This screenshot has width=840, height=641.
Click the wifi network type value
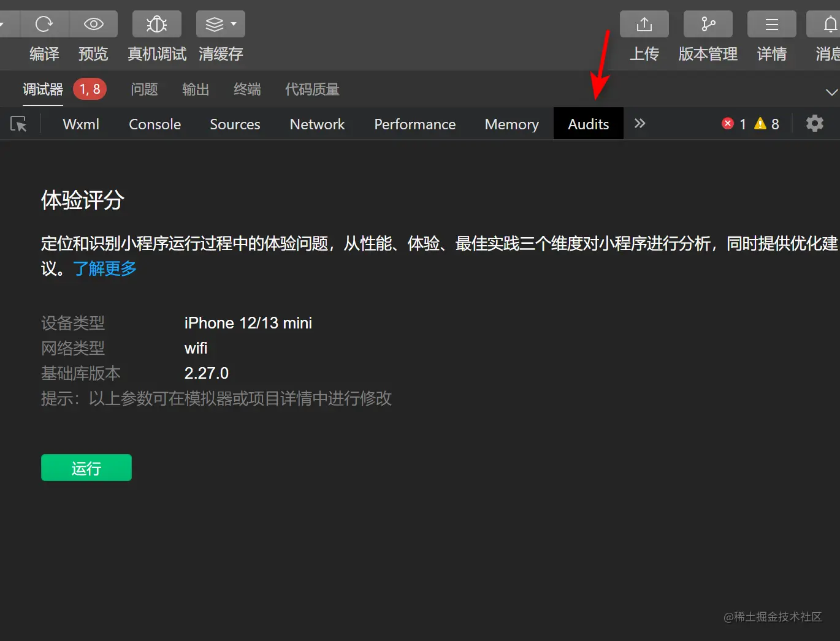point(196,348)
